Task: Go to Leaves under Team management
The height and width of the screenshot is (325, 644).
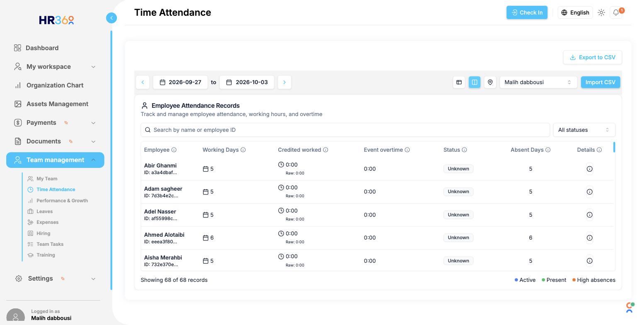Action: tap(44, 211)
